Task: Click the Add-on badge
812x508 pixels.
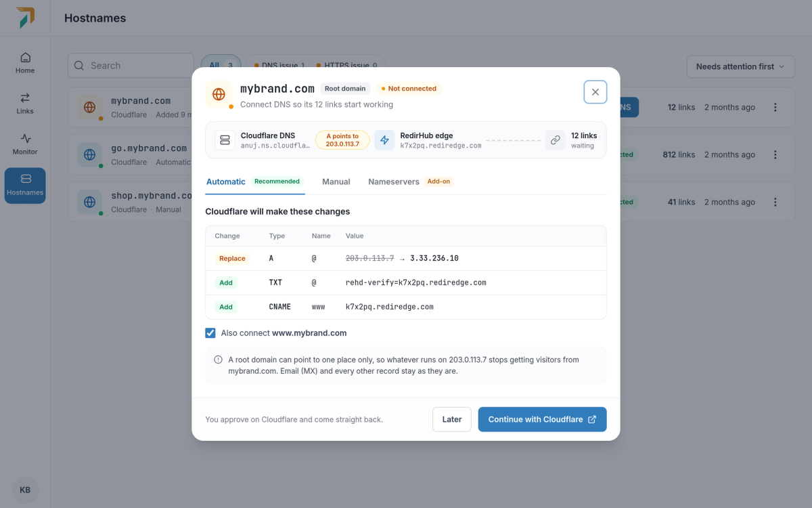Action: [439, 182]
